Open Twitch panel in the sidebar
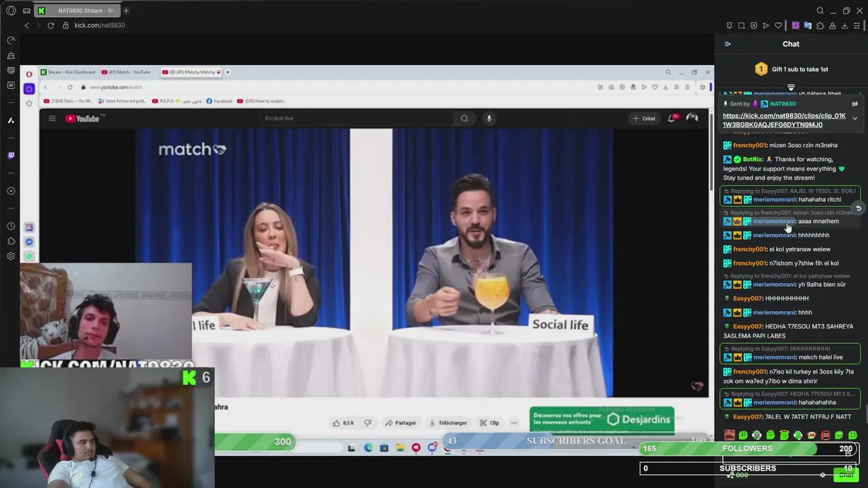 coord(11,155)
